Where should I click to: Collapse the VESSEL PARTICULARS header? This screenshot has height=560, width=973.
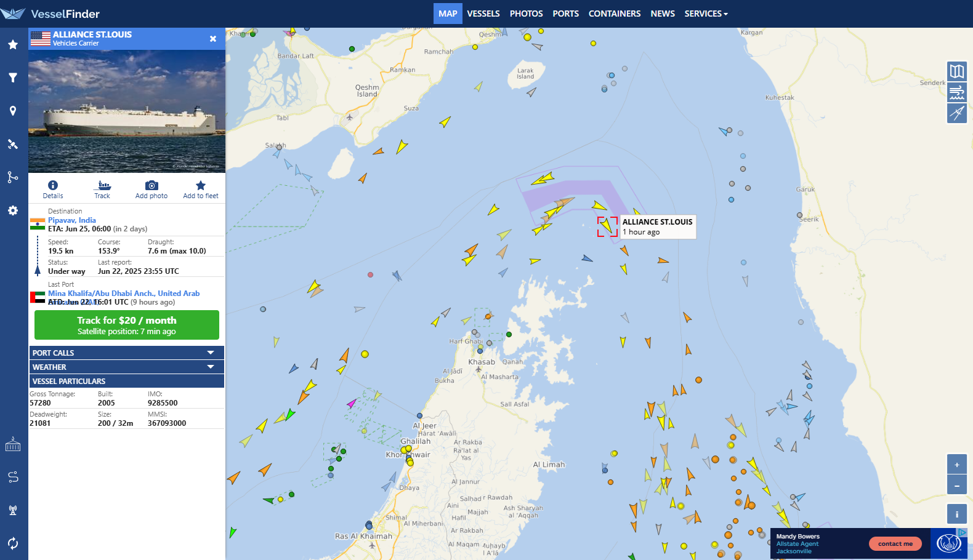(x=127, y=381)
